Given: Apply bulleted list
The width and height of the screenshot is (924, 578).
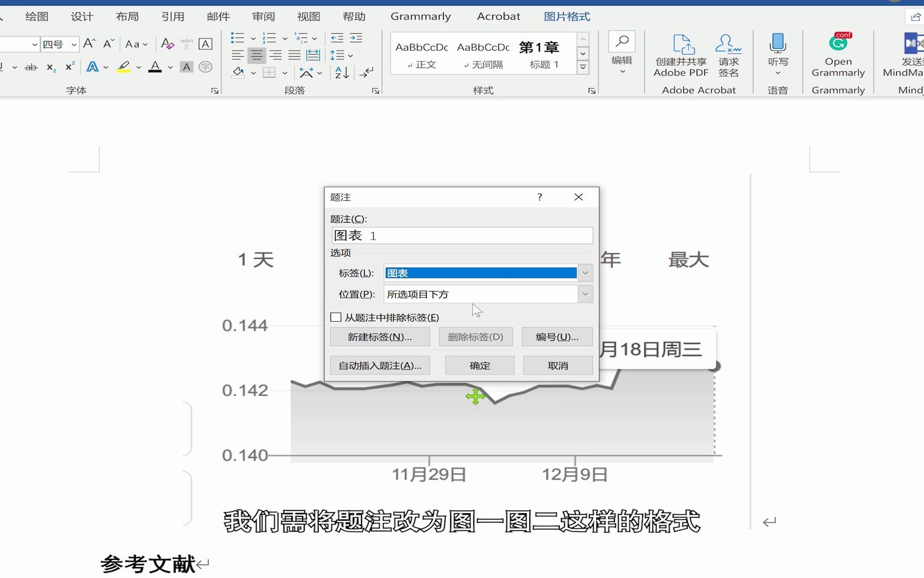Looking at the screenshot, I should click(237, 38).
